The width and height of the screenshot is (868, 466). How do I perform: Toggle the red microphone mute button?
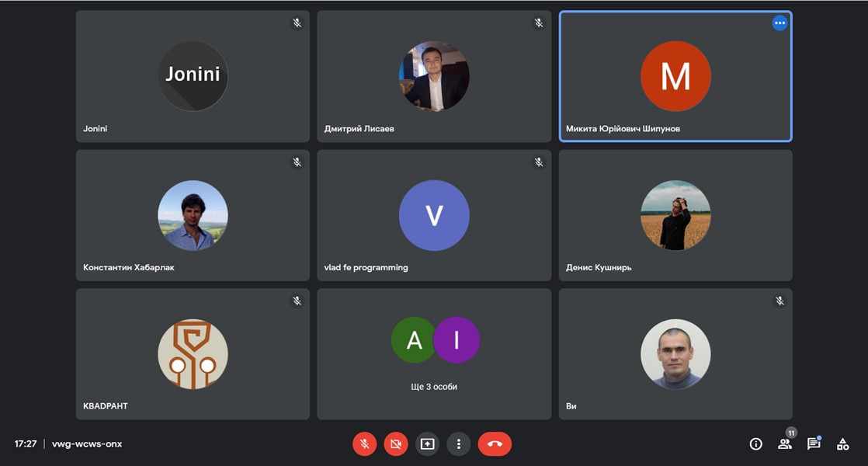[364, 443]
